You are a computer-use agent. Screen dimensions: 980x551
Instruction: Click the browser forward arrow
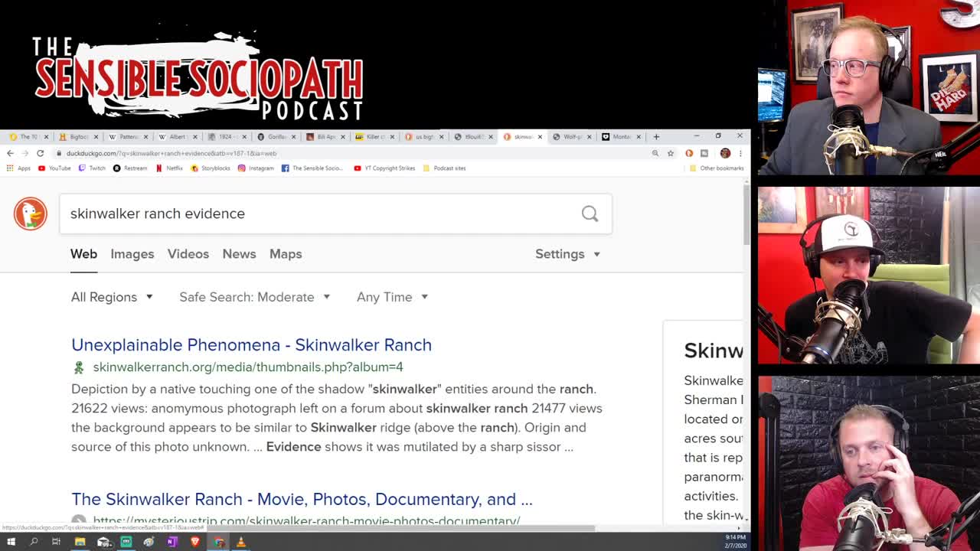coord(25,153)
